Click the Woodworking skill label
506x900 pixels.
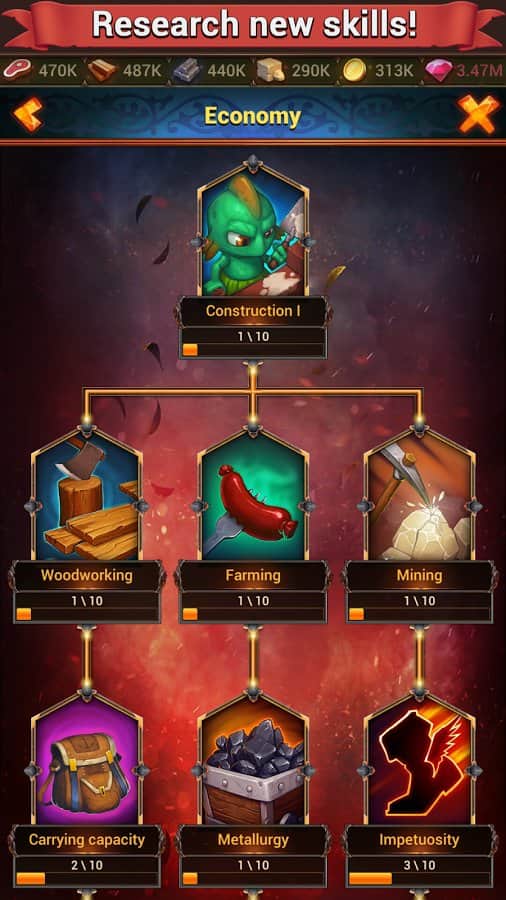tap(87, 575)
